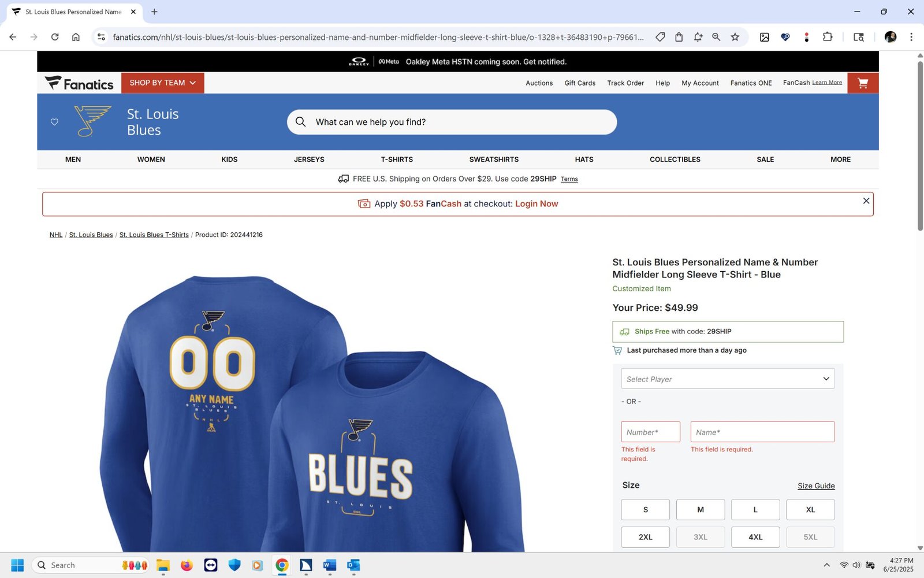Click the Gift Cards link
924x578 pixels.
[x=580, y=83]
